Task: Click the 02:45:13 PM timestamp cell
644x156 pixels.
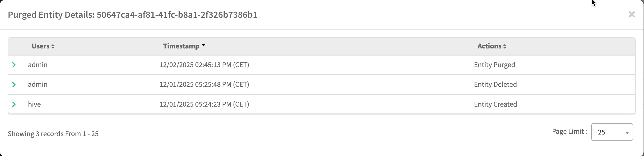Action: pyautogui.click(x=204, y=65)
